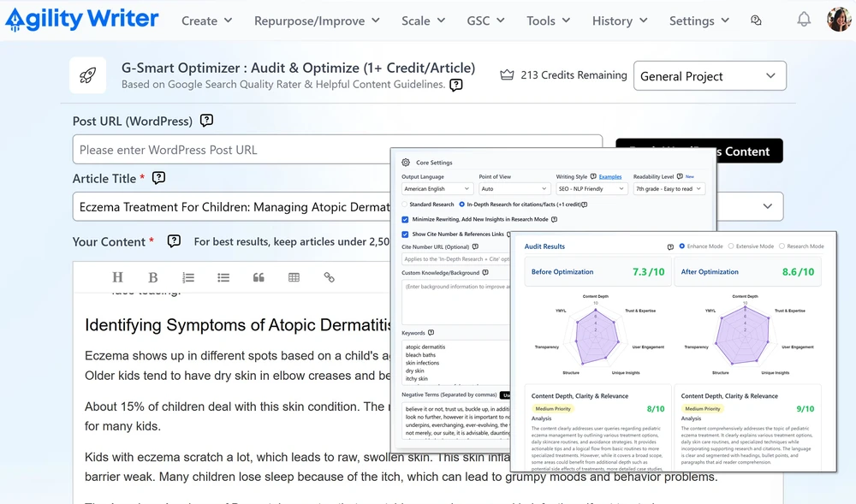
Task: Open help icon next to Your Content
Action: 174,241
